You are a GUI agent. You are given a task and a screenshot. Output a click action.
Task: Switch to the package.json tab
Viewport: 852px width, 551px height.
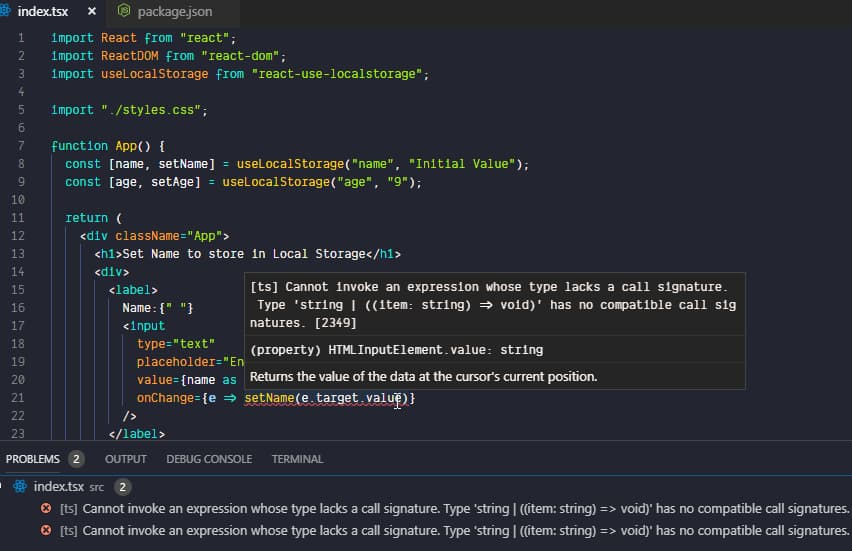pyautogui.click(x=174, y=12)
